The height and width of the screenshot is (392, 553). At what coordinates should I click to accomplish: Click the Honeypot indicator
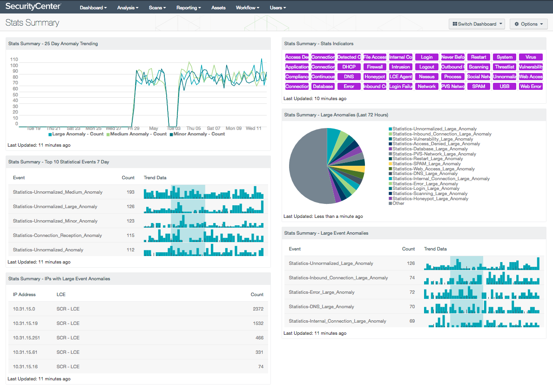coord(375,76)
